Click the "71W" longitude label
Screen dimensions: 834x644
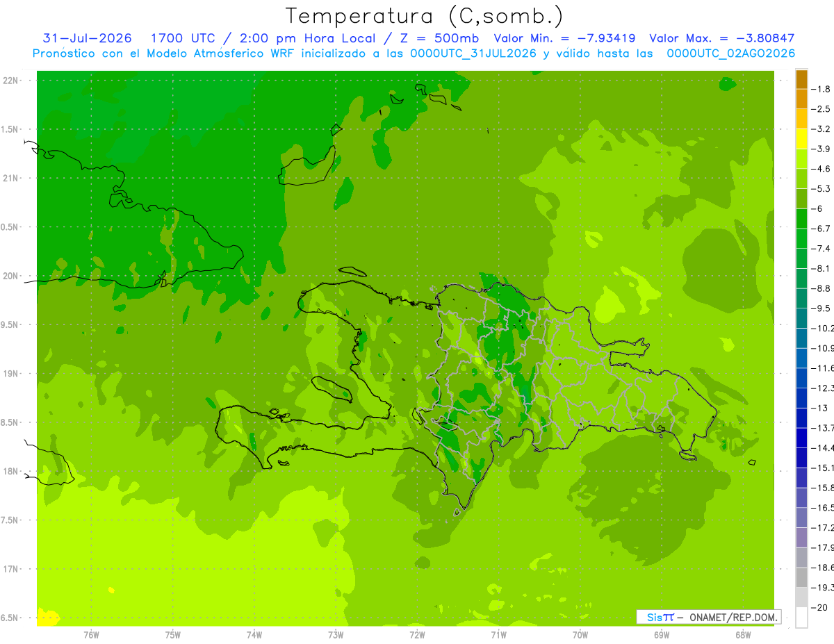click(498, 634)
